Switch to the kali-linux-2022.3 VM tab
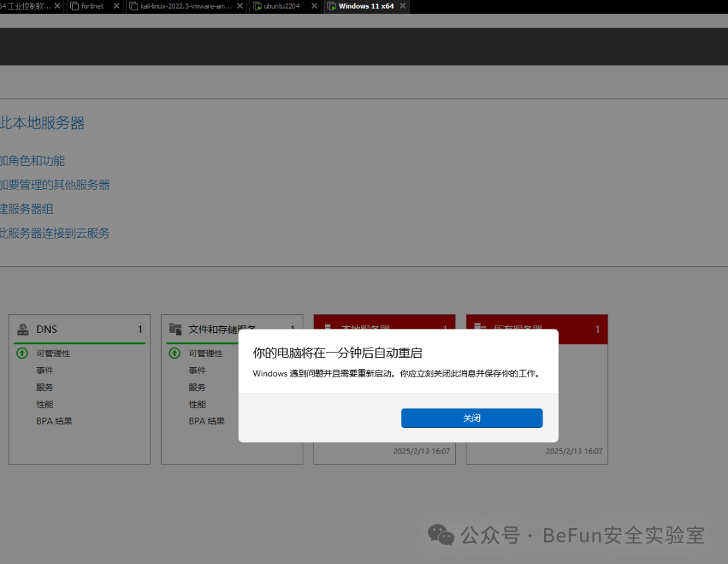The image size is (728, 564). (186, 6)
